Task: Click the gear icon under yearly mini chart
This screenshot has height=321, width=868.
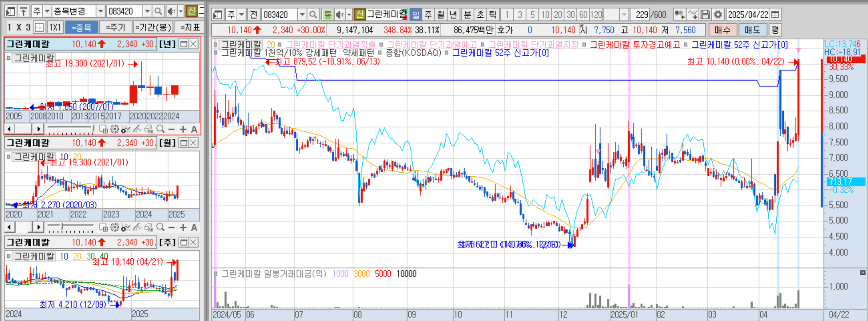Action: 114,129
